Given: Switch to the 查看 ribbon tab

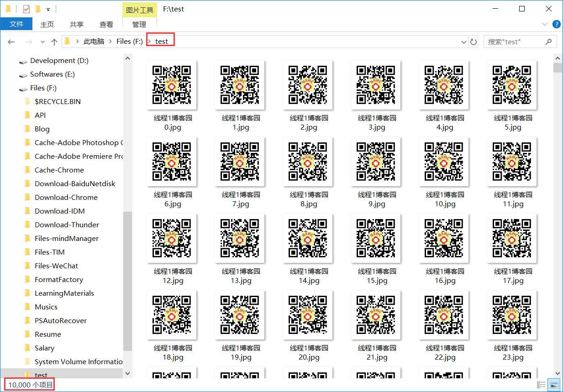Looking at the screenshot, I should 106,24.
